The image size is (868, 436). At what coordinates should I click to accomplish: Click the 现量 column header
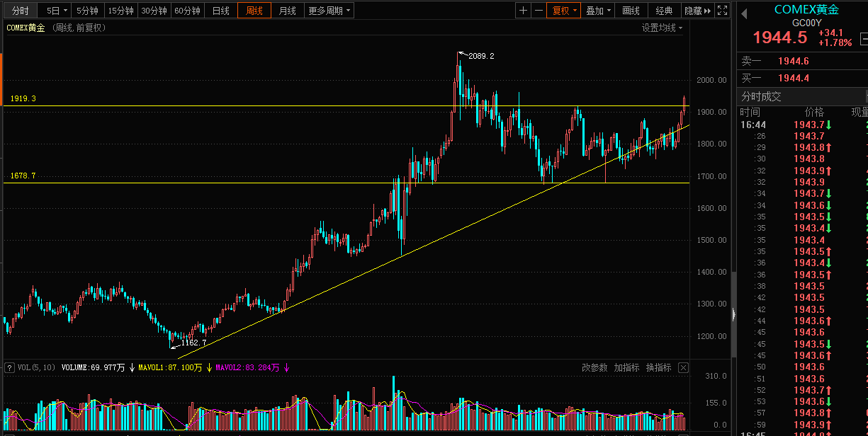click(x=859, y=113)
